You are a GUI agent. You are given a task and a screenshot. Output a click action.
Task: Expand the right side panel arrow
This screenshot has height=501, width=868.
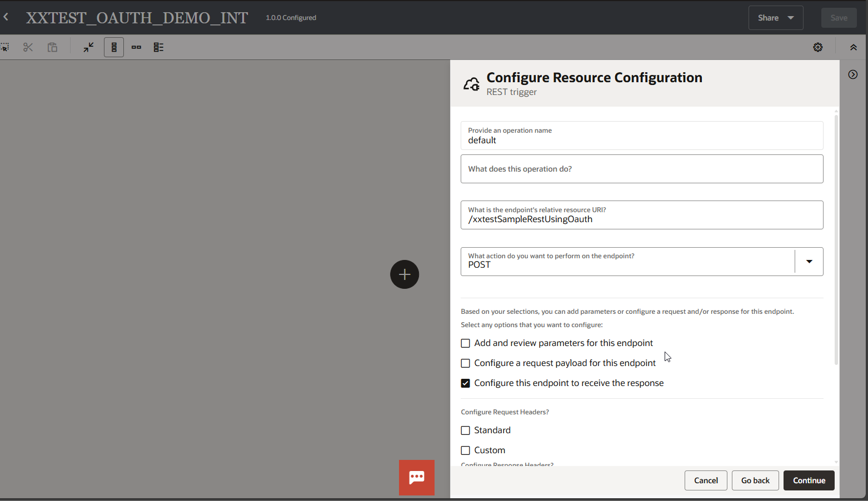point(853,74)
